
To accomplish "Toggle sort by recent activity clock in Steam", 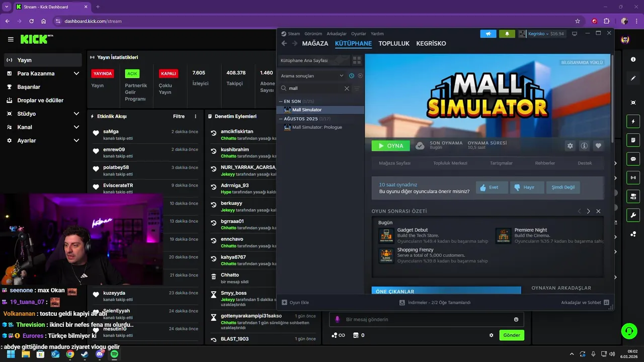I will [x=352, y=76].
